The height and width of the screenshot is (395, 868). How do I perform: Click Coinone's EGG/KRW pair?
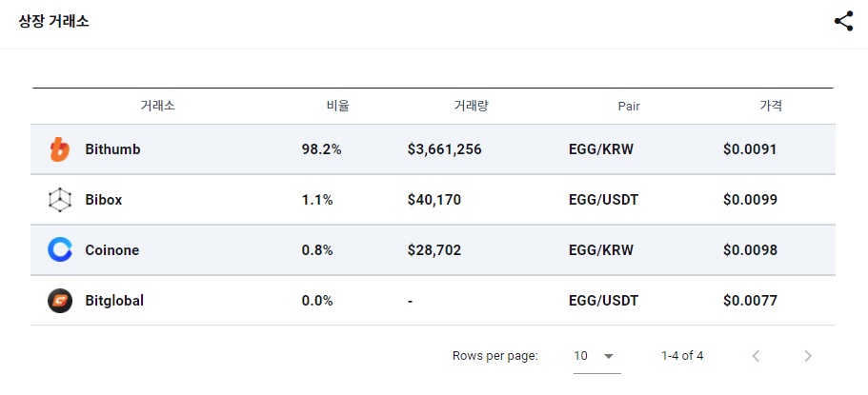click(601, 250)
